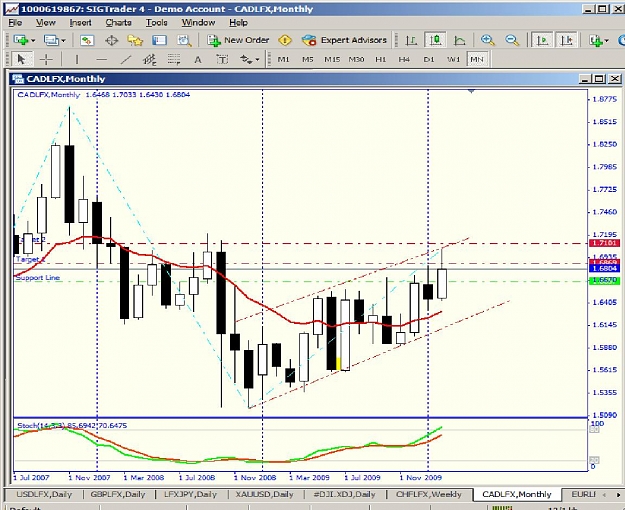Toggle Chart Shift from right border
Screen dimensions: 625x510
point(566,40)
